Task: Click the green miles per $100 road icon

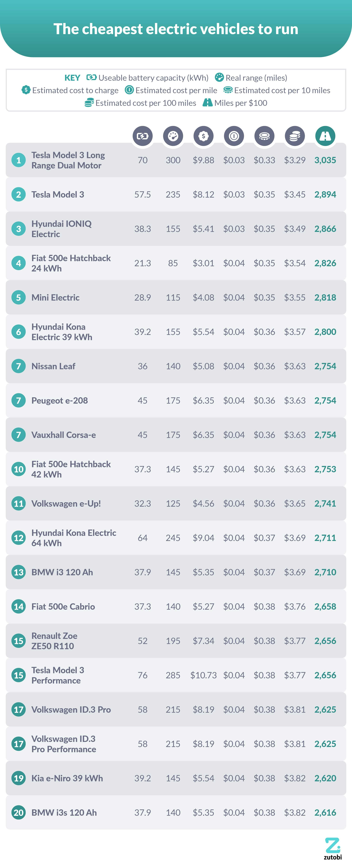Action: [325, 136]
